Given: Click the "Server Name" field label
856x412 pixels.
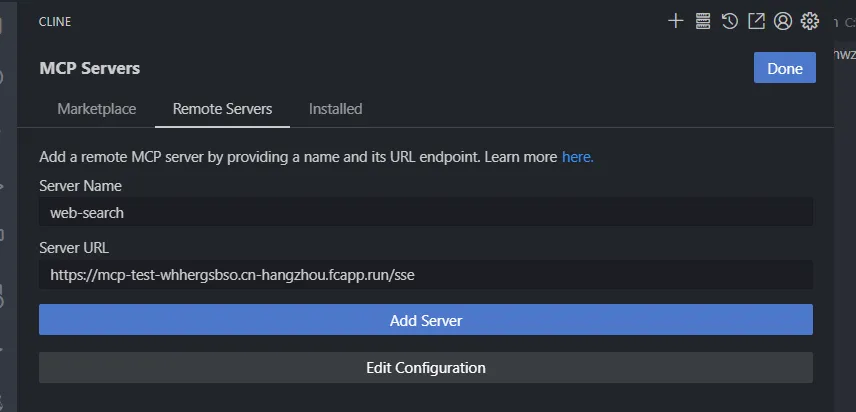Looking at the screenshot, I should tap(80, 186).
